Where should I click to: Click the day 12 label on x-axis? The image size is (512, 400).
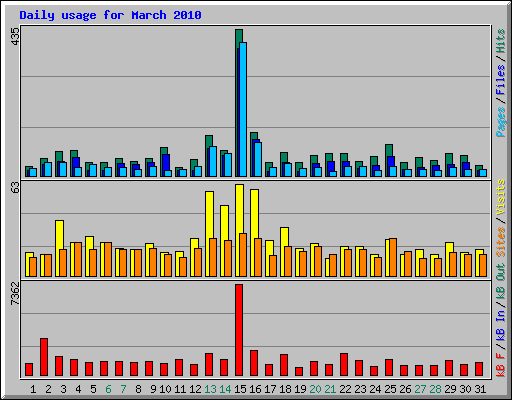tap(195, 389)
